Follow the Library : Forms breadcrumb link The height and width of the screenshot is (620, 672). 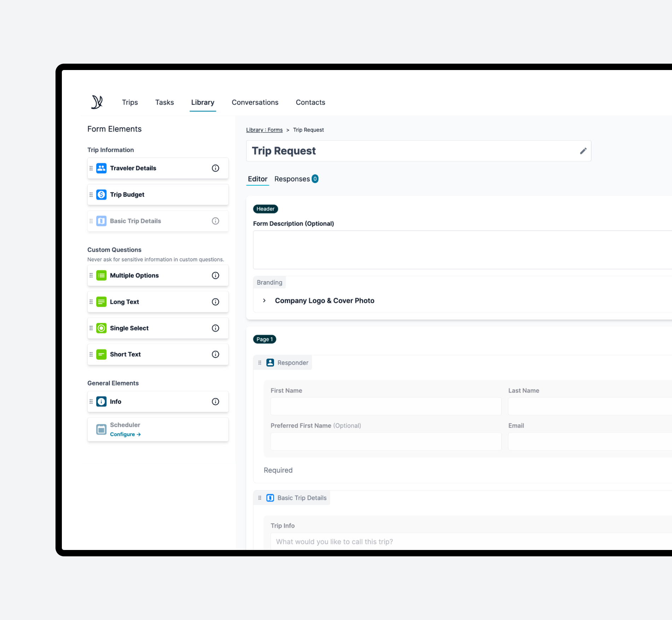pos(264,130)
